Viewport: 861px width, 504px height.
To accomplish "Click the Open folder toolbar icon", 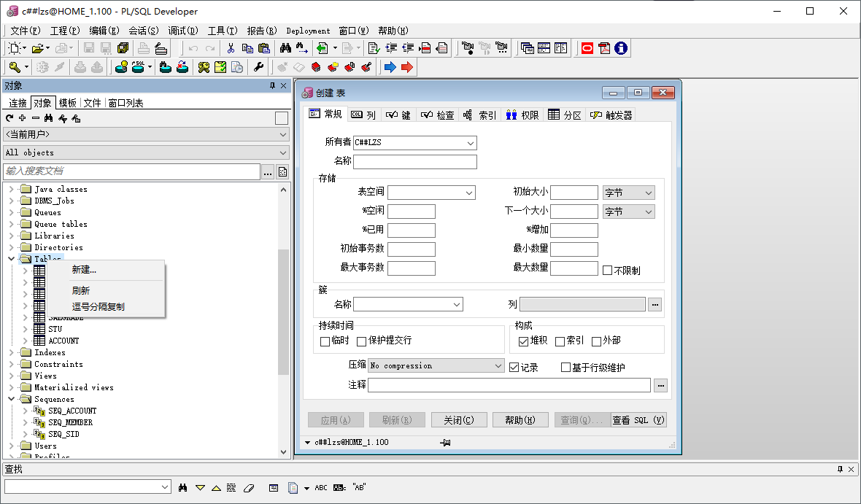I will 37,48.
